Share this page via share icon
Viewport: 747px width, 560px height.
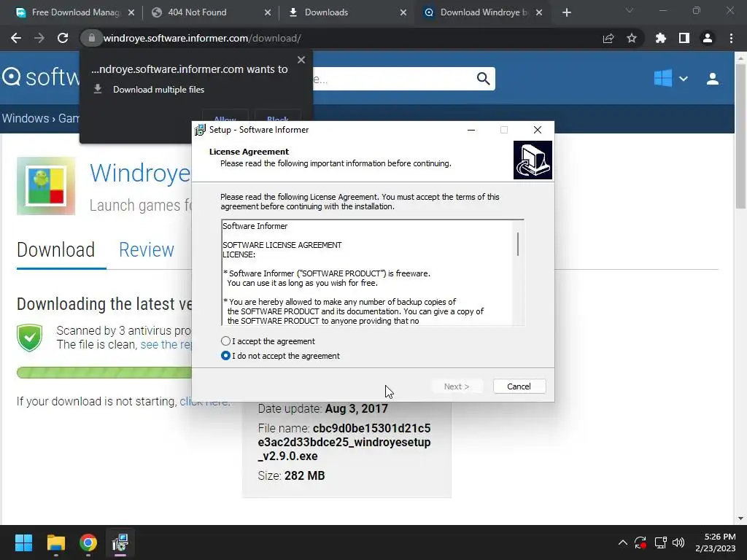(x=608, y=38)
